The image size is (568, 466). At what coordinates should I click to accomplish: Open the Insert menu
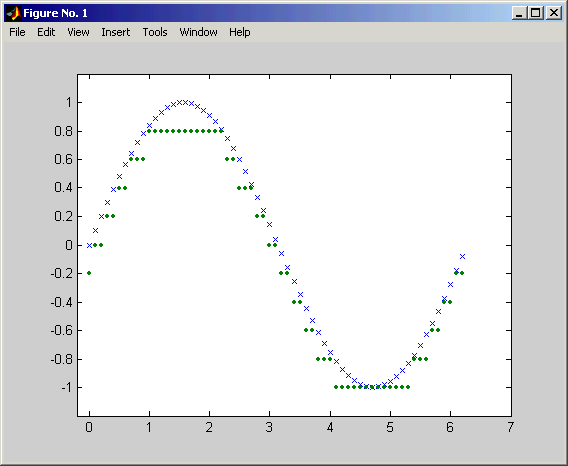click(116, 32)
